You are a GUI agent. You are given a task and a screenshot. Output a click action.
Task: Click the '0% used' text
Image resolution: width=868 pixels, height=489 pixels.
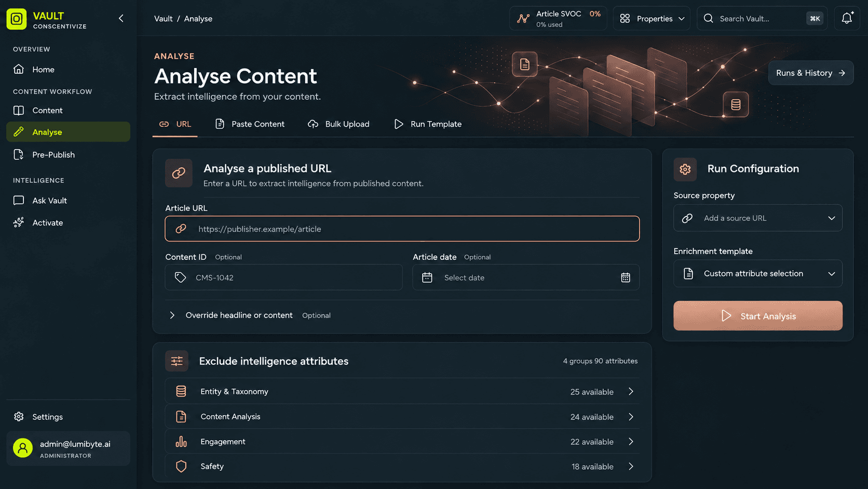pos(549,24)
